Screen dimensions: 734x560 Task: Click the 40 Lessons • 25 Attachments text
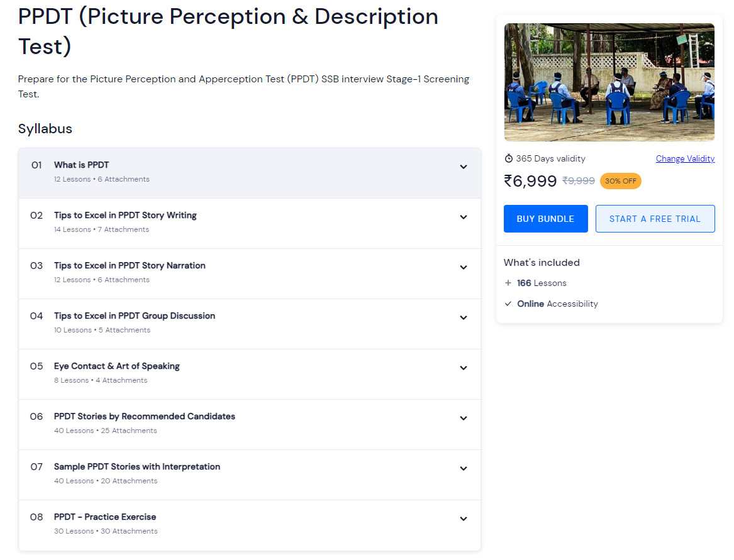pos(105,431)
